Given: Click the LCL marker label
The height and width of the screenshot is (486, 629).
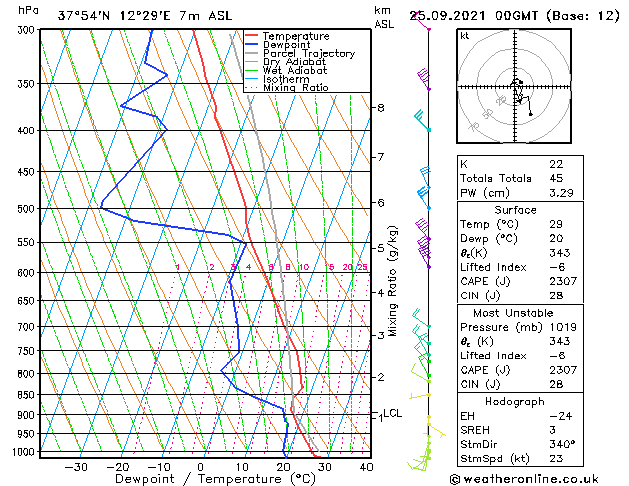Looking at the screenshot, I should (x=392, y=413).
